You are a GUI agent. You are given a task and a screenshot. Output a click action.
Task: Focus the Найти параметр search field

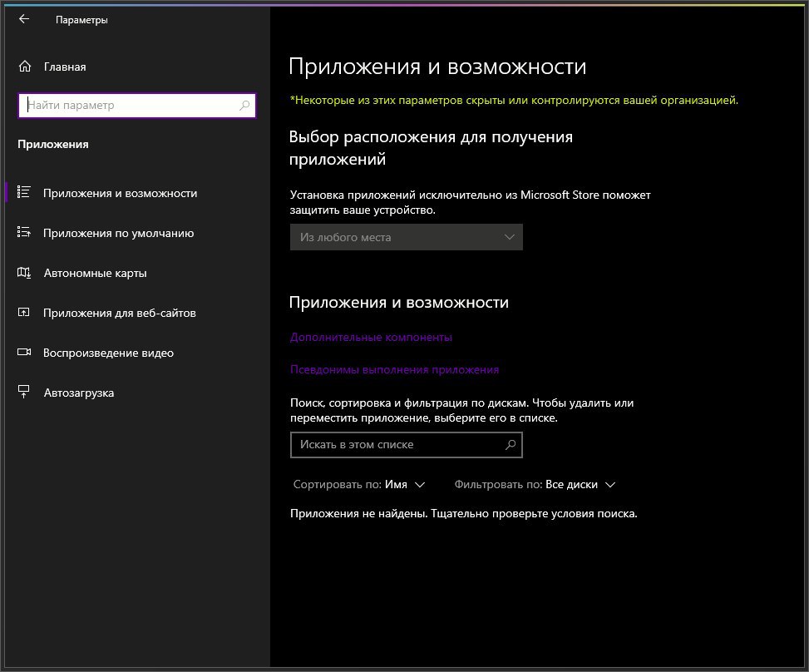[x=136, y=106]
